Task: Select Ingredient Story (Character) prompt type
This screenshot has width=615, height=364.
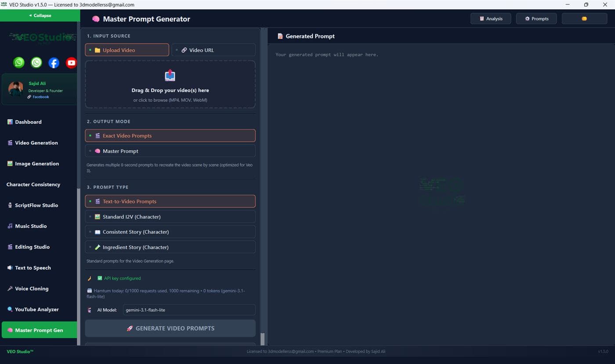Action: click(x=170, y=247)
